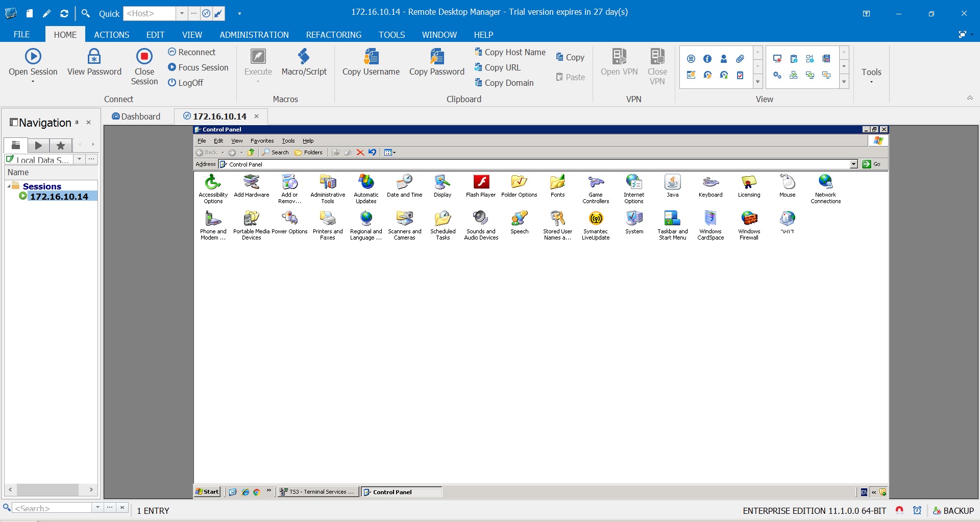Open Network Connections in remote Control Panel
The width and height of the screenshot is (980, 522).
point(825,189)
